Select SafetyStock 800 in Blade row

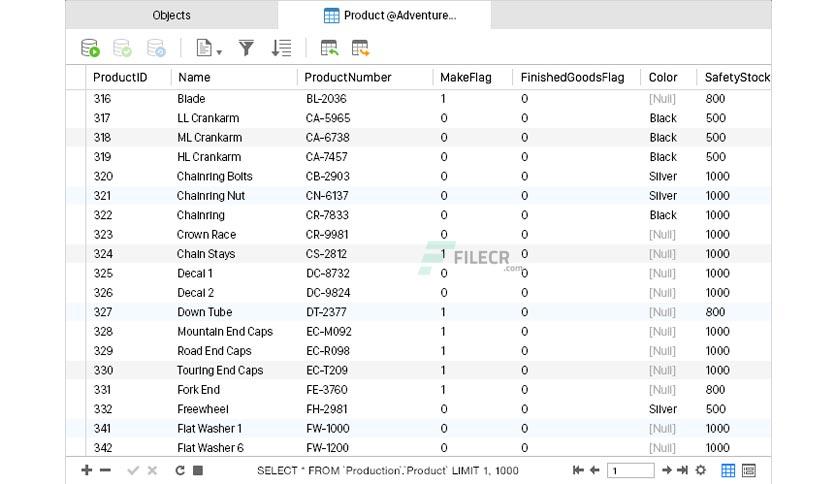coord(715,99)
